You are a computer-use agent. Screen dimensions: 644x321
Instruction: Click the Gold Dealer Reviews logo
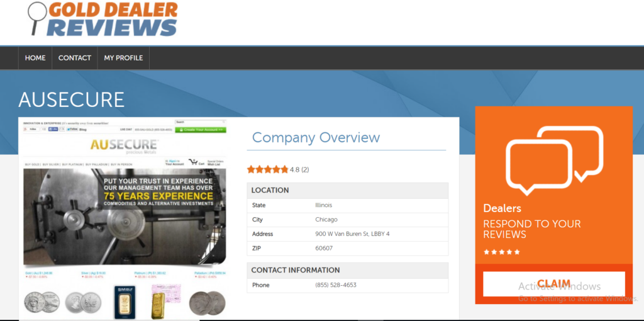[103, 18]
